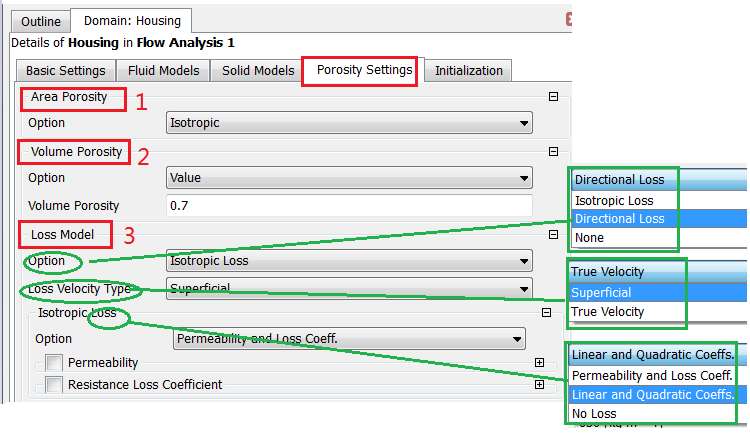Open the Solid Models tab
The image size is (750, 433).
point(258,70)
